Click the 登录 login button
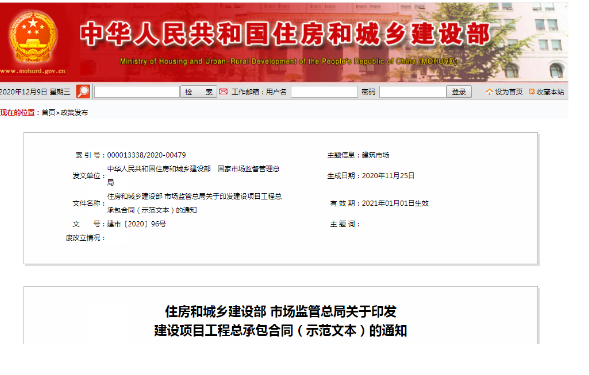The width and height of the screenshot is (589, 375). 459,92
